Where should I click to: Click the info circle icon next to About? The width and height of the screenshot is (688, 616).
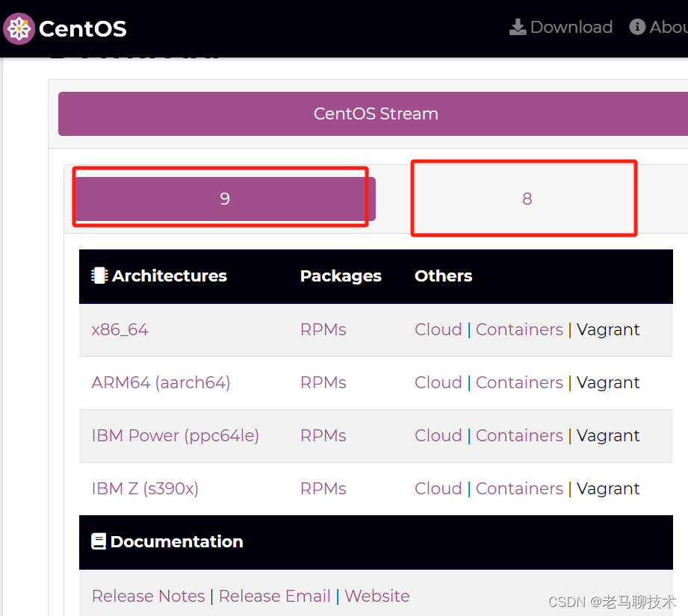638,27
